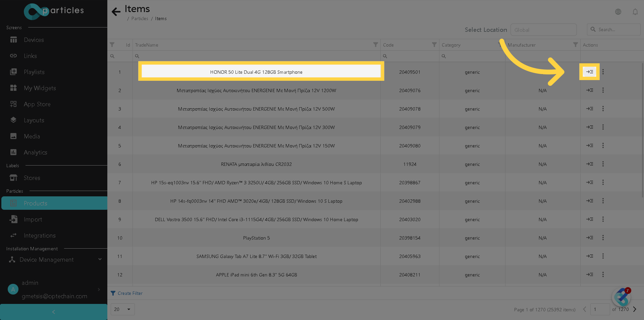This screenshot has width=644, height=320.
Task: Click the vertical table scrollbar
Action: (642, 131)
